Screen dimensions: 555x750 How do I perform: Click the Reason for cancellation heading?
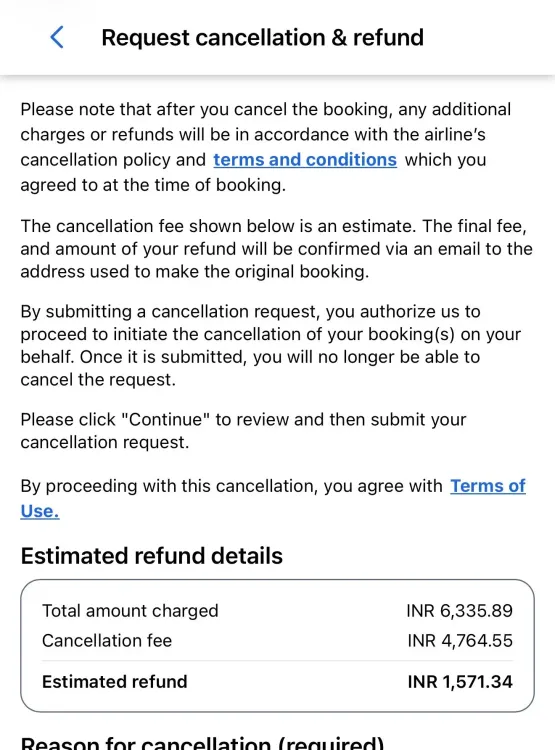coord(202,742)
